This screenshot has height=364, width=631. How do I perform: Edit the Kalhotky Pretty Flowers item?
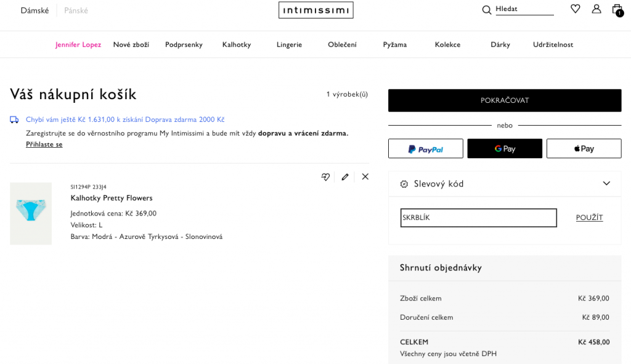point(345,177)
